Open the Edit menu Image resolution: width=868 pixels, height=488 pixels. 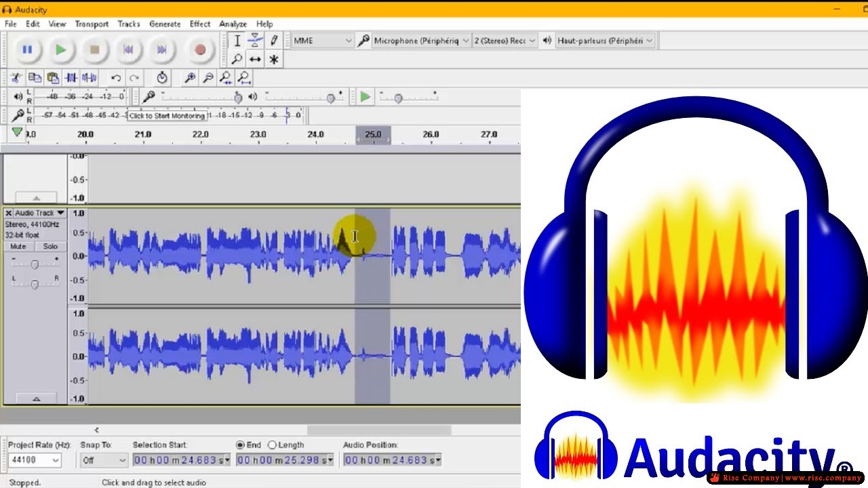pyautogui.click(x=33, y=24)
